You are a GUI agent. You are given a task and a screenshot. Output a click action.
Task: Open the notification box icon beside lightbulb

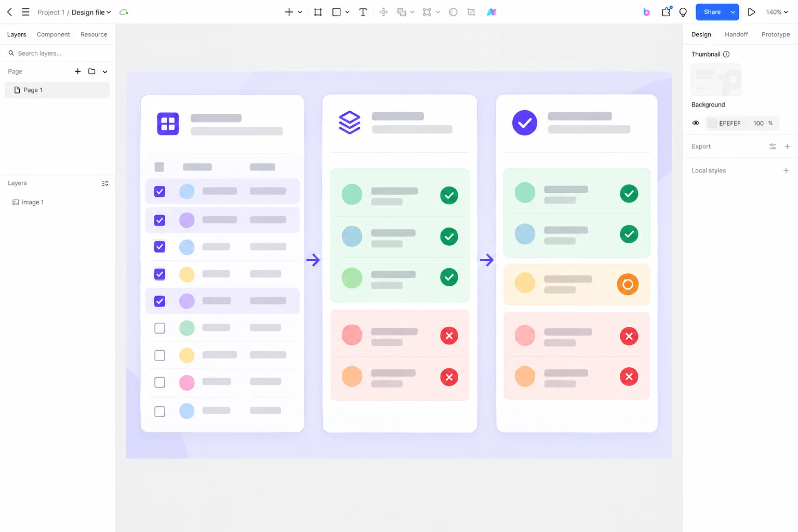[666, 11]
